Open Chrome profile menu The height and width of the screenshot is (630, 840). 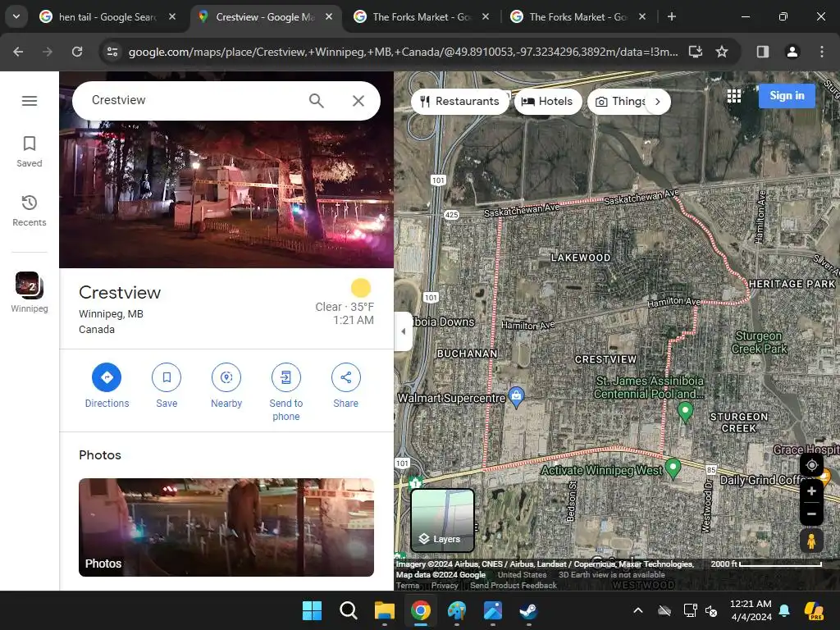[x=792, y=52]
